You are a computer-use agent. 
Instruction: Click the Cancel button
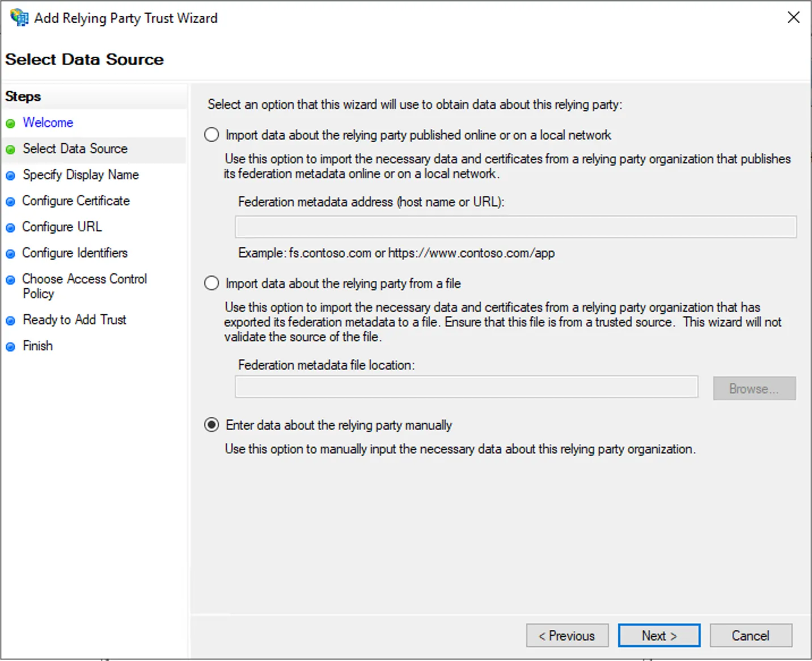750,635
